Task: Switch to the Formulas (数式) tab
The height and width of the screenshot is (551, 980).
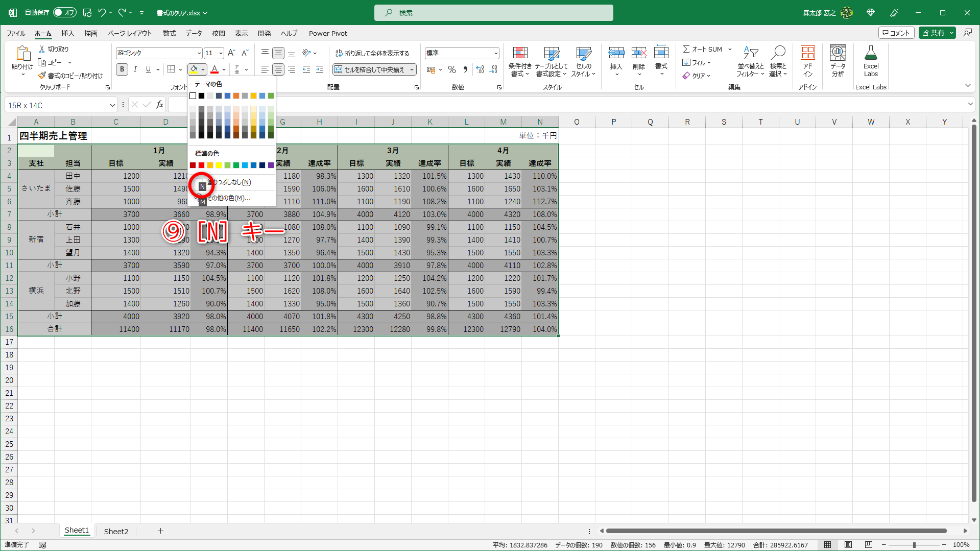Action: pyautogui.click(x=169, y=33)
